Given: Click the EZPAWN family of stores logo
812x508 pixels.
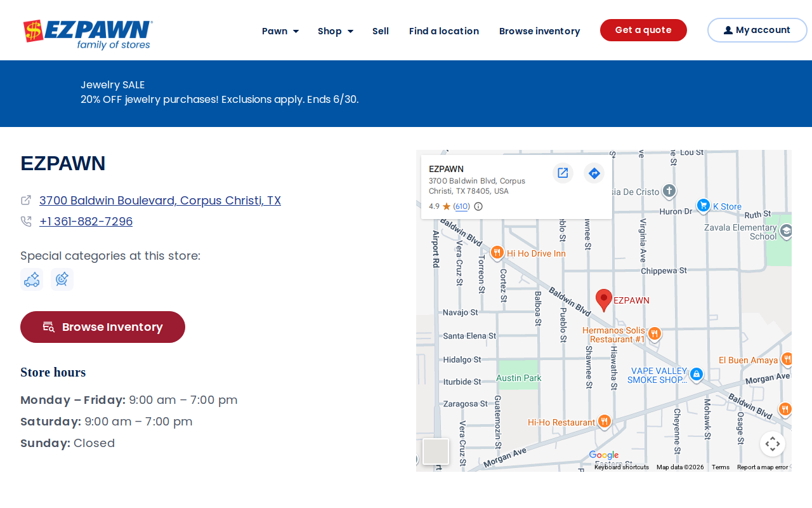Looking at the screenshot, I should point(88,35).
